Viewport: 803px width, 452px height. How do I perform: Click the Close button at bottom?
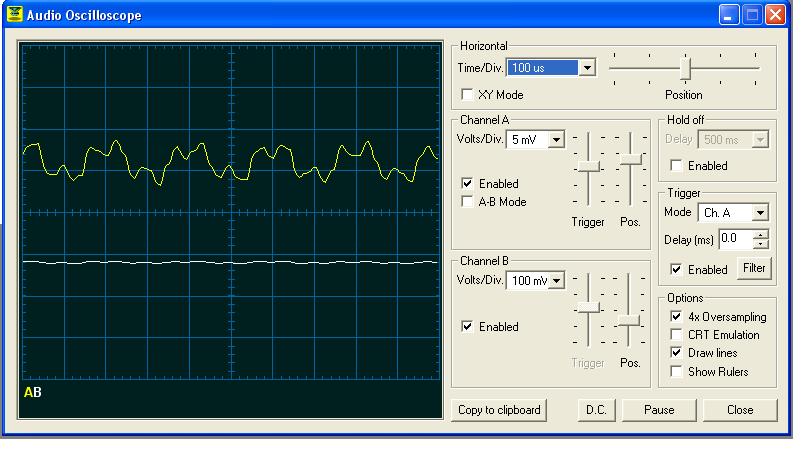(740, 410)
